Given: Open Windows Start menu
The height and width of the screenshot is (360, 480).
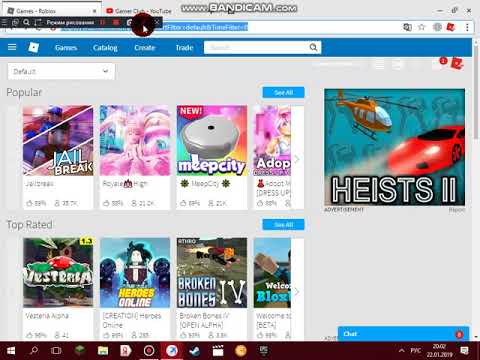Looking at the screenshot, I should [x=11, y=351].
